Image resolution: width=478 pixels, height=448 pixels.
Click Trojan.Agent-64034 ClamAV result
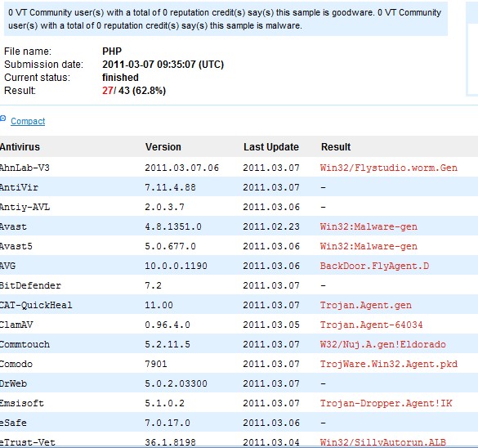(371, 325)
